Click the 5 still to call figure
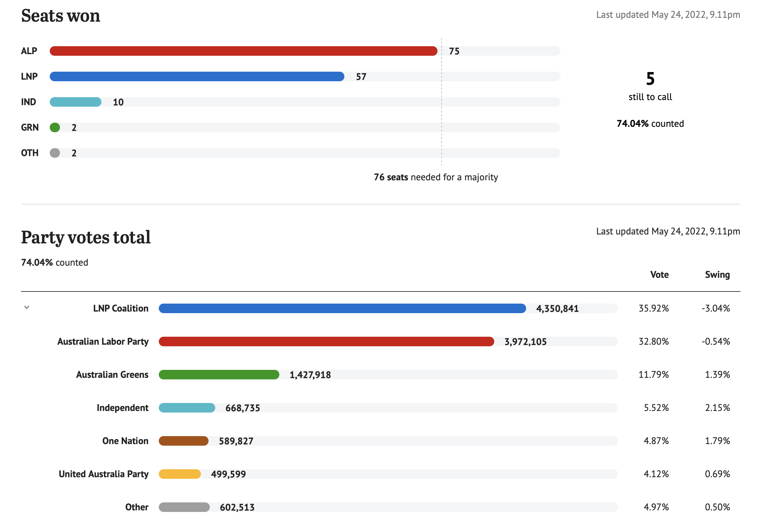This screenshot has height=532, width=757. pyautogui.click(x=650, y=79)
